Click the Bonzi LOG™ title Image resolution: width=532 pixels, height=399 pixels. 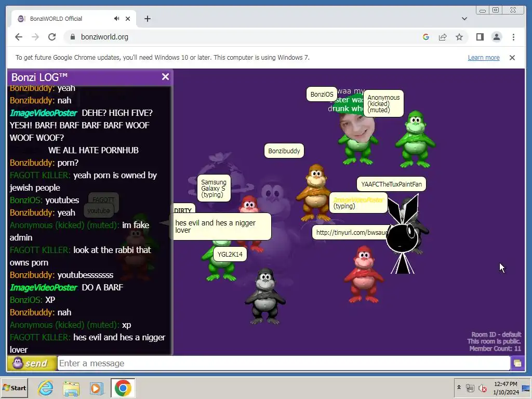point(39,77)
